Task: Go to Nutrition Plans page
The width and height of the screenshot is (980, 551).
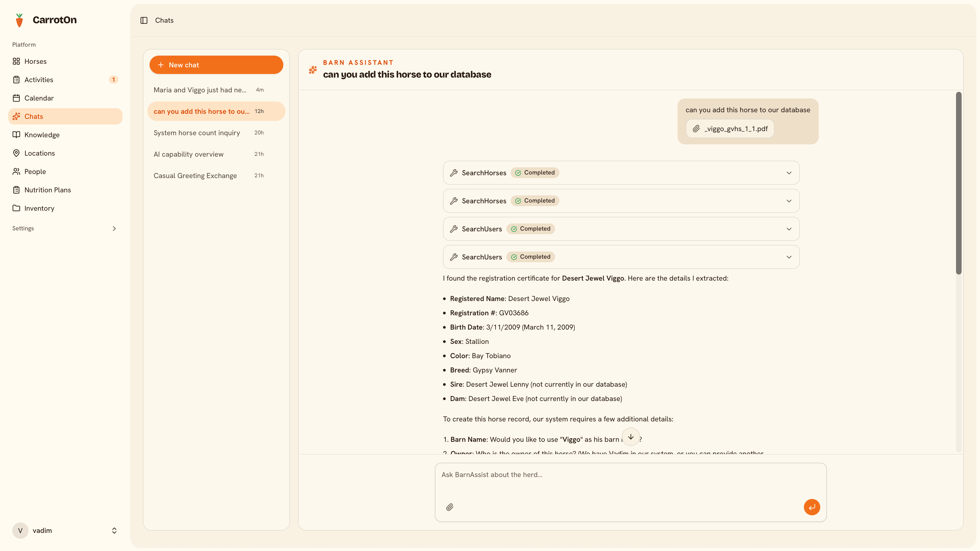Action: pyautogui.click(x=65, y=190)
